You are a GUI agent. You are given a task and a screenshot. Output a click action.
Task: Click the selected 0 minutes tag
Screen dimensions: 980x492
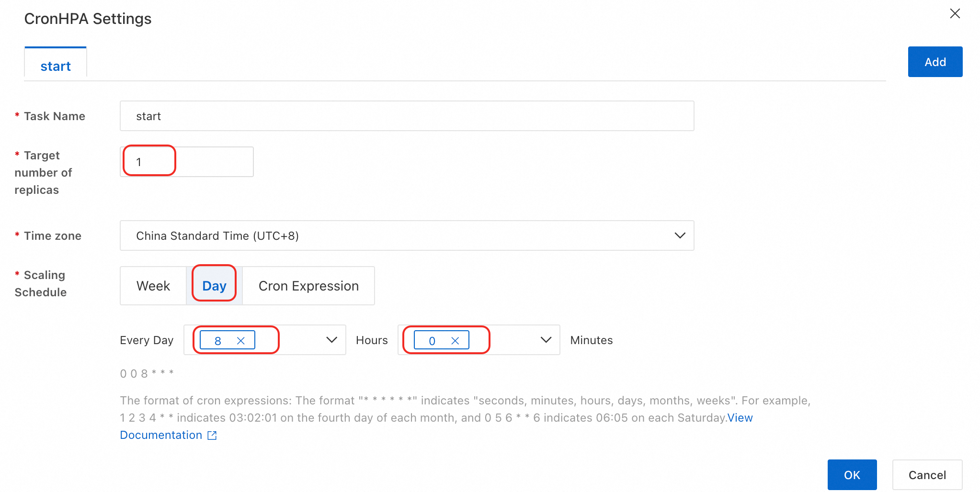tap(432, 341)
